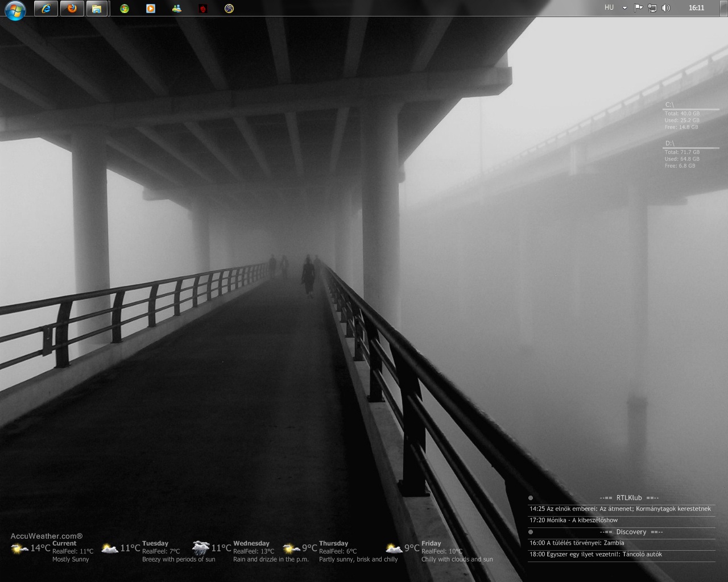Image resolution: width=728 pixels, height=582 pixels.
Task: Click the D drive Used 64.8 GB text
Action: coord(682,159)
